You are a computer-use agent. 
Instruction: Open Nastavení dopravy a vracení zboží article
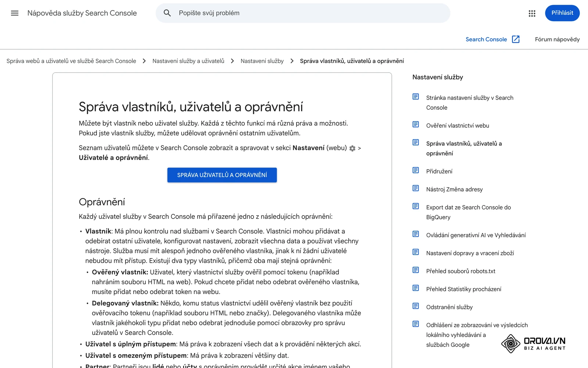click(470, 253)
